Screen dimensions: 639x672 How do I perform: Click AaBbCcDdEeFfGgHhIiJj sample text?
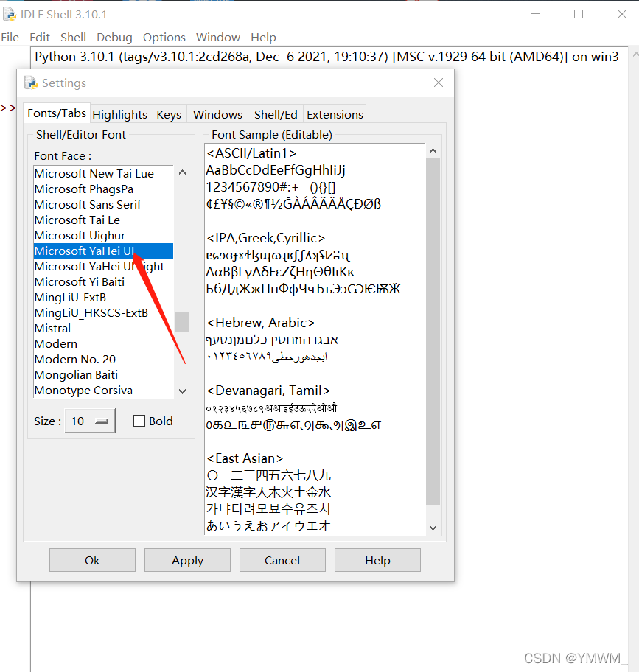click(x=276, y=170)
